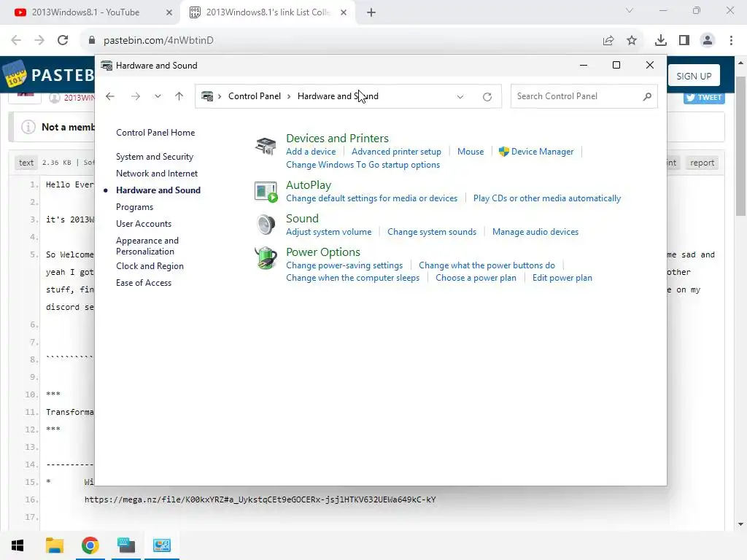
Task: Close the YouTube browser tab
Action: point(169,13)
